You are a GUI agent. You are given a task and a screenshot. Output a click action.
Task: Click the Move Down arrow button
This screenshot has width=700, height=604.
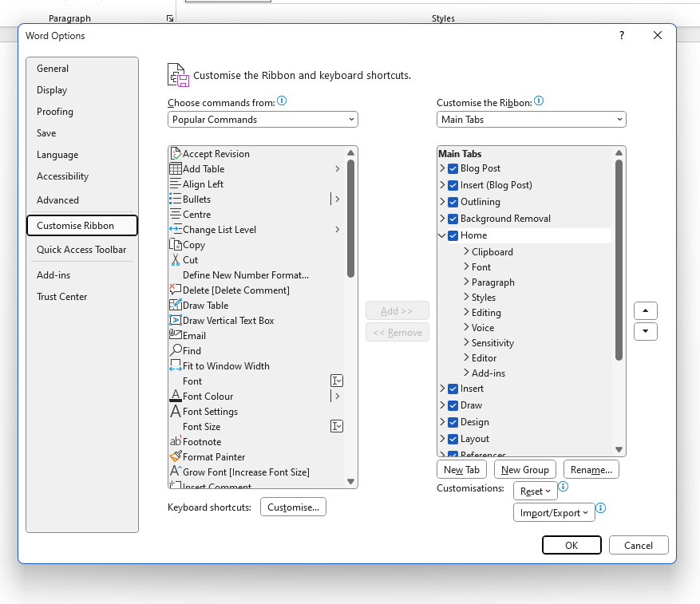tap(646, 332)
